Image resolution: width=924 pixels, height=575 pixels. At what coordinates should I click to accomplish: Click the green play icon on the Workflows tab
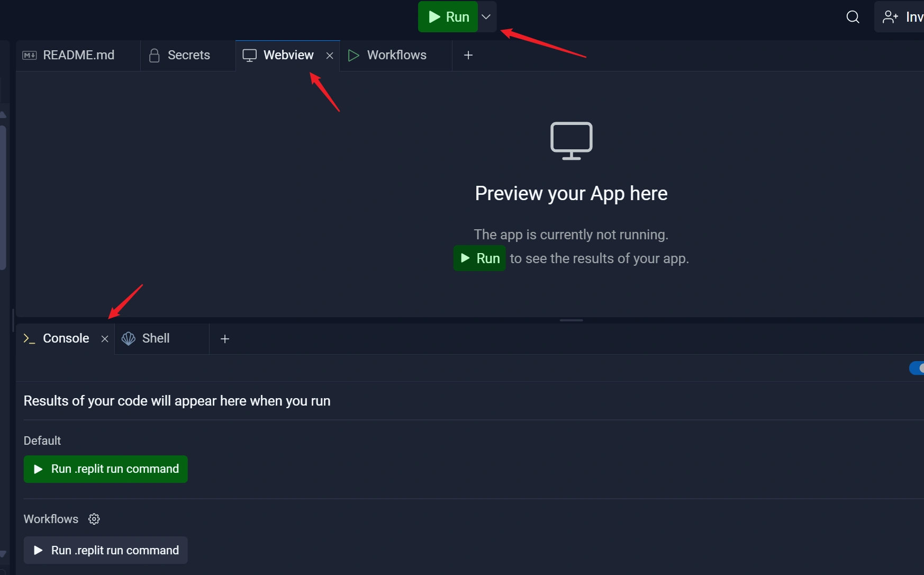coord(353,55)
